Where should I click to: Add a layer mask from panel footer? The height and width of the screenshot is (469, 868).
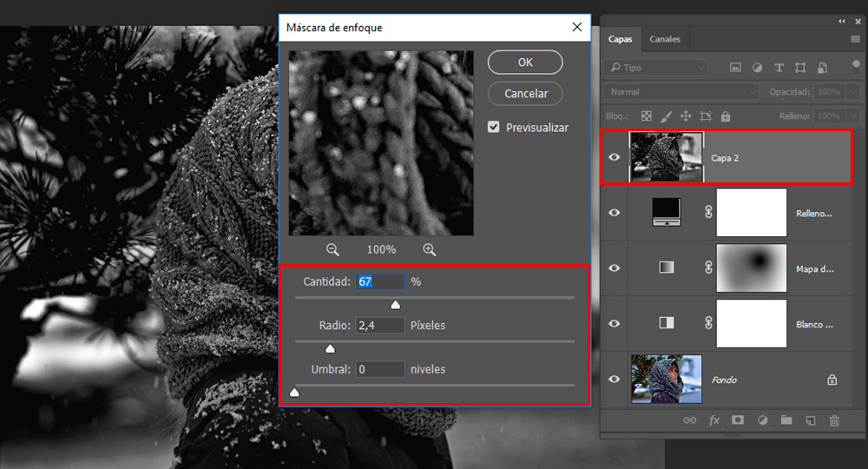click(x=738, y=420)
